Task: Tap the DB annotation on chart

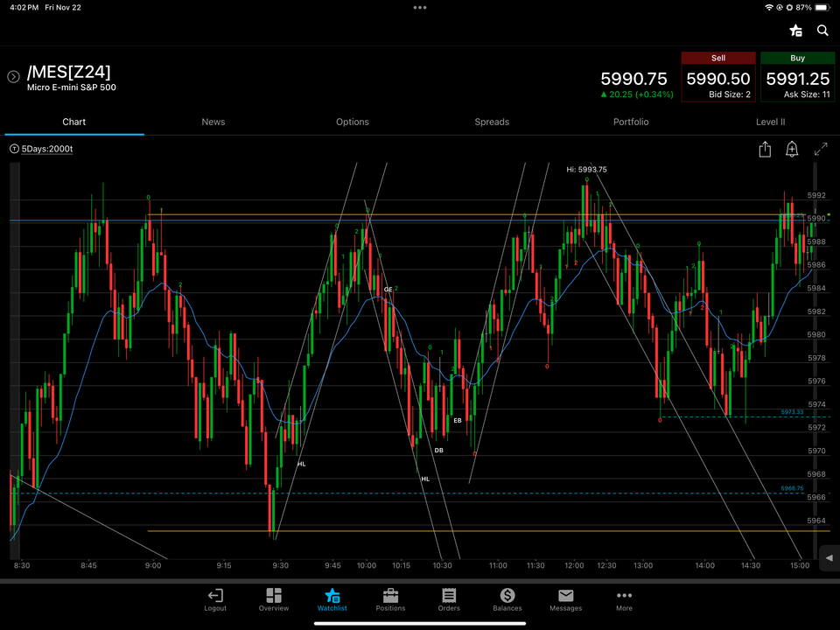Action: click(438, 451)
